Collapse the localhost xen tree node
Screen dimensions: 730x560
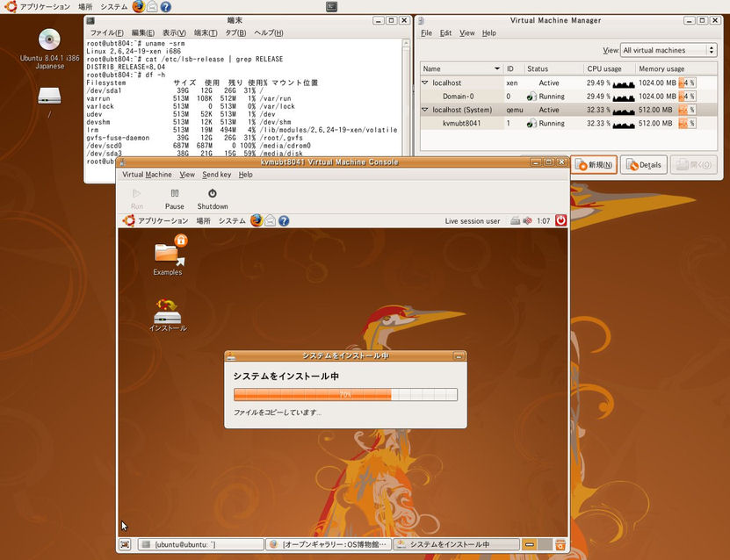click(x=425, y=83)
